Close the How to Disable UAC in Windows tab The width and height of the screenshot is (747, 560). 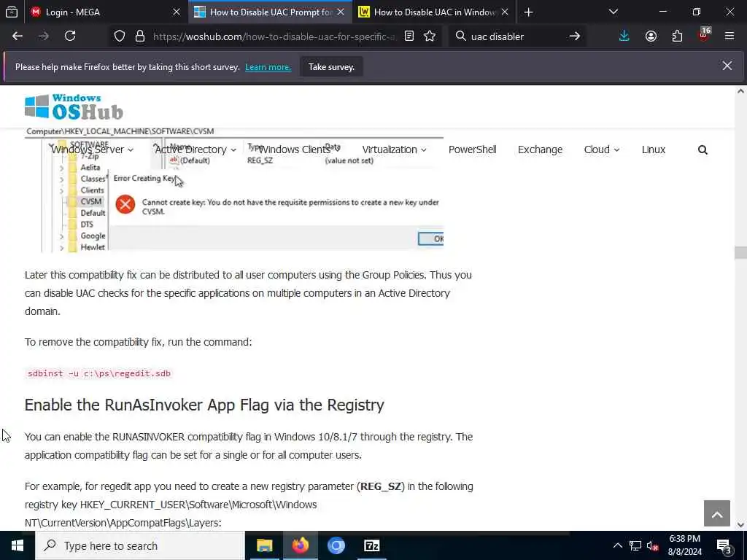click(x=505, y=12)
